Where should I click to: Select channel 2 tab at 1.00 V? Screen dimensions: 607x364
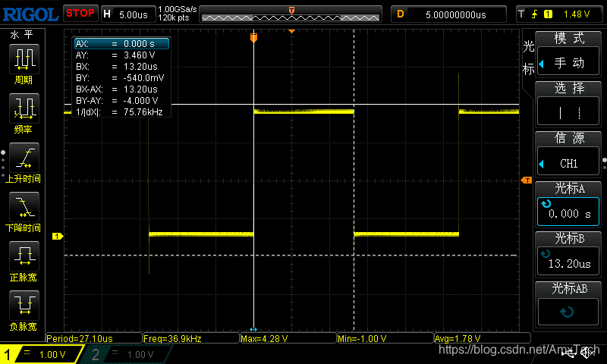126,354
